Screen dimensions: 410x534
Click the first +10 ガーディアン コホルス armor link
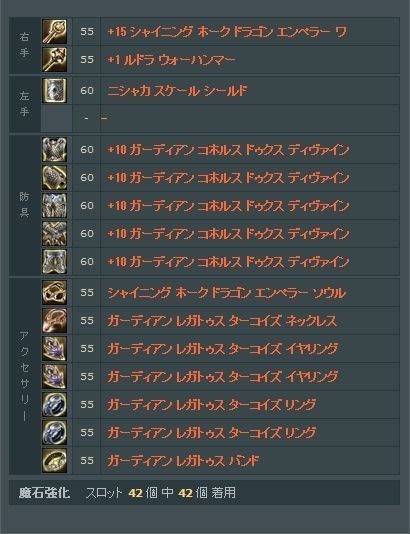pos(228,150)
